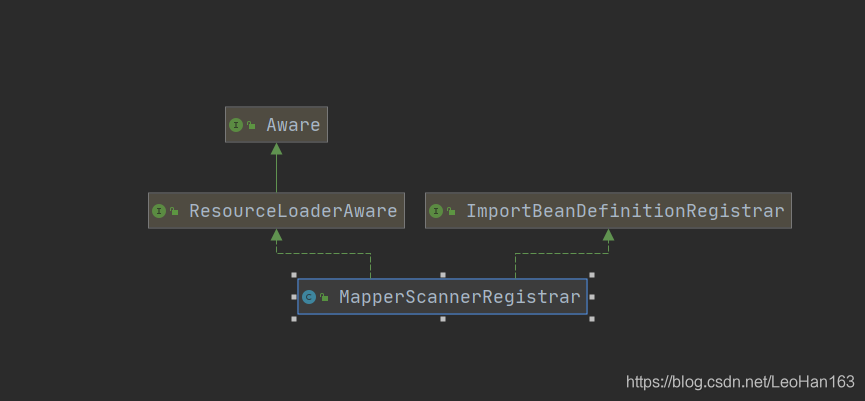865x401 pixels.
Task: Select the ResourceLoaderAware interface node
Action: (276, 211)
